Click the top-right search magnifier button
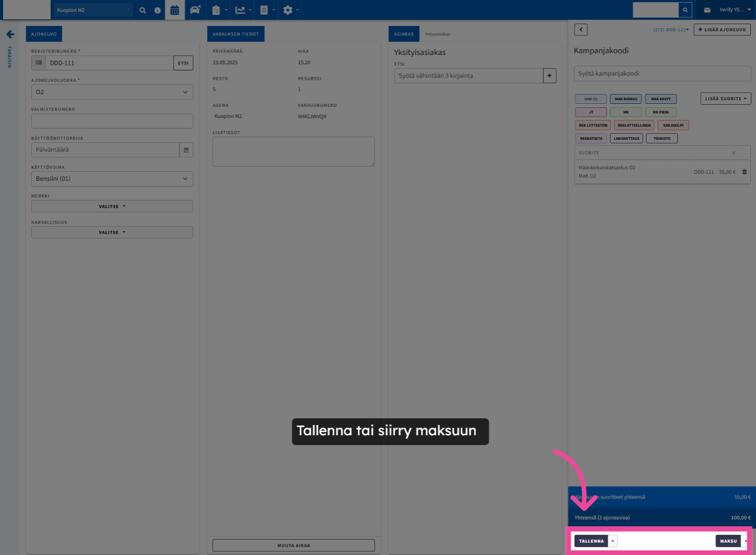Image resolution: width=756 pixels, height=555 pixels. [x=685, y=10]
